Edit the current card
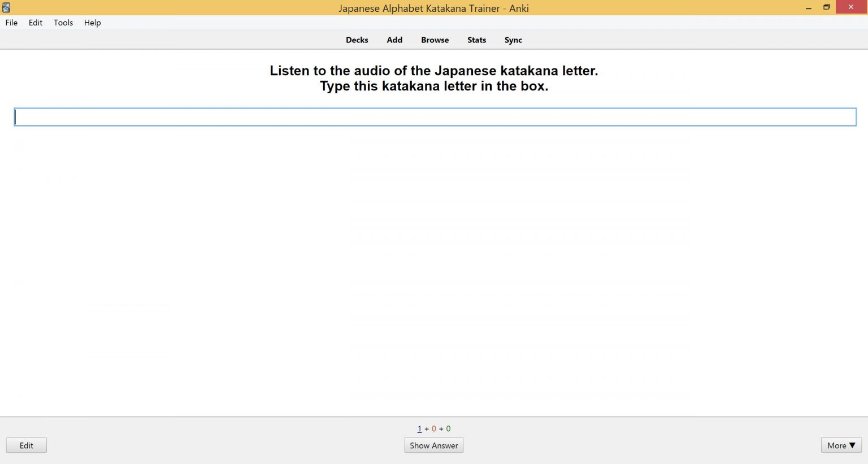The image size is (868, 464). pyautogui.click(x=26, y=445)
